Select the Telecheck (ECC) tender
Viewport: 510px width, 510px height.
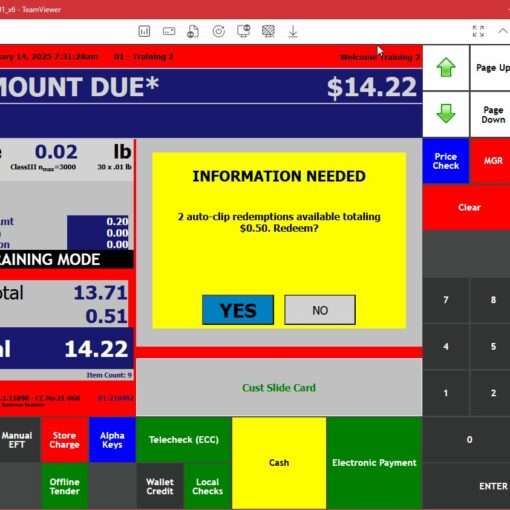click(x=184, y=440)
